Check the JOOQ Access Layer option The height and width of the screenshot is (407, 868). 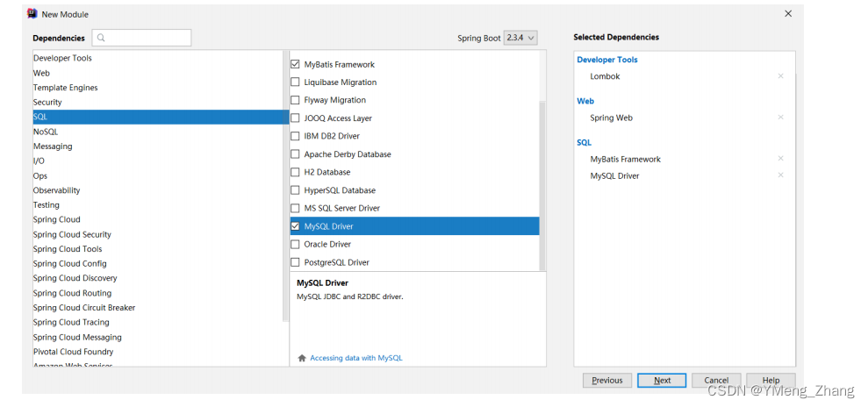click(x=295, y=118)
